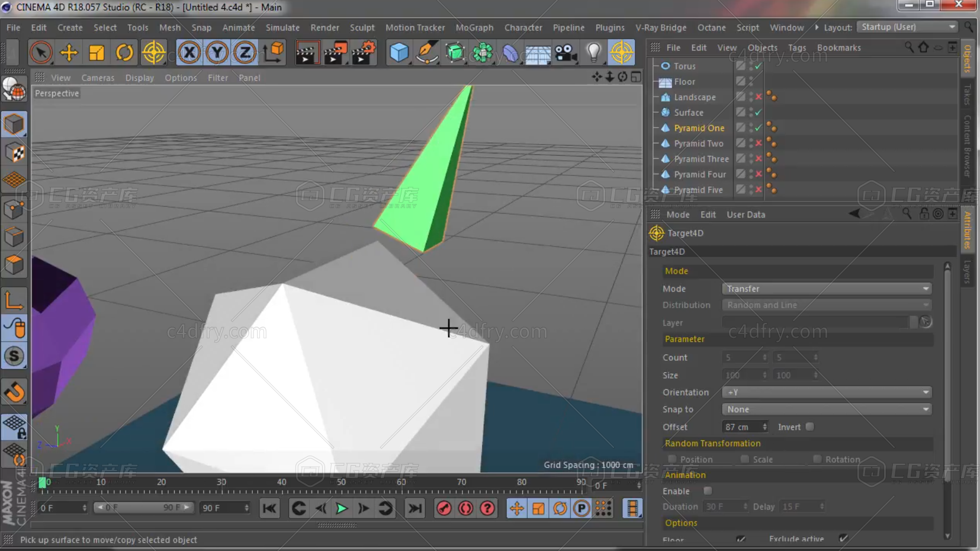980x551 pixels.
Task: Enable the Animation Enable checkbox
Action: tap(708, 491)
